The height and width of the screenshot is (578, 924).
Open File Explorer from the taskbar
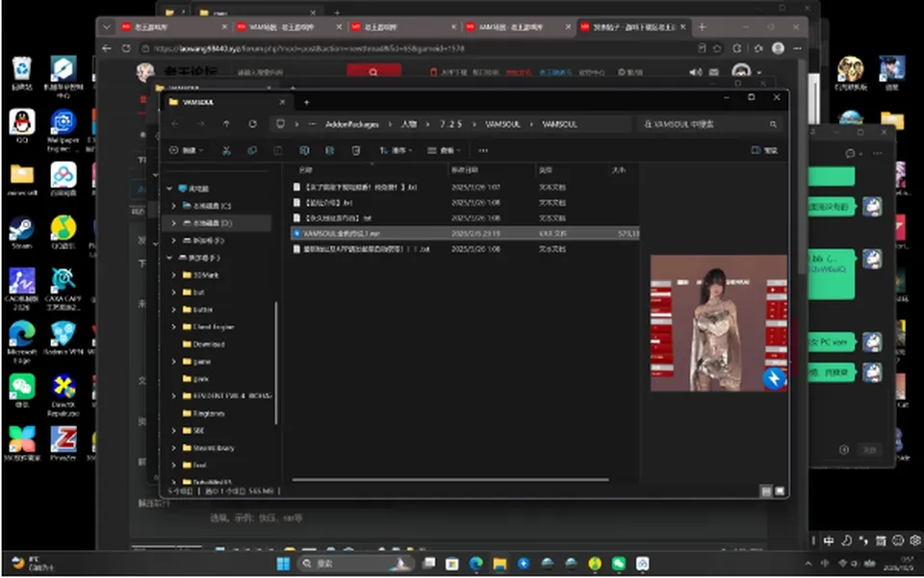coord(500,564)
